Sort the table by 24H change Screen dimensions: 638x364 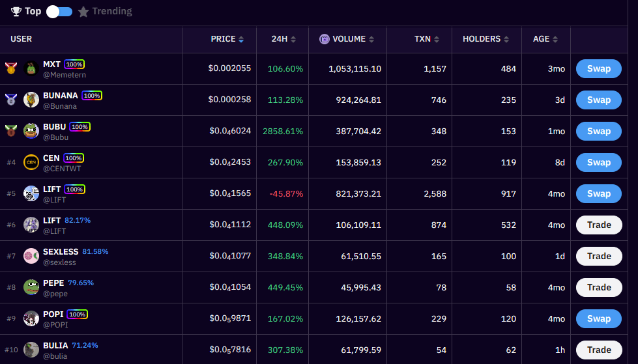pyautogui.click(x=283, y=39)
